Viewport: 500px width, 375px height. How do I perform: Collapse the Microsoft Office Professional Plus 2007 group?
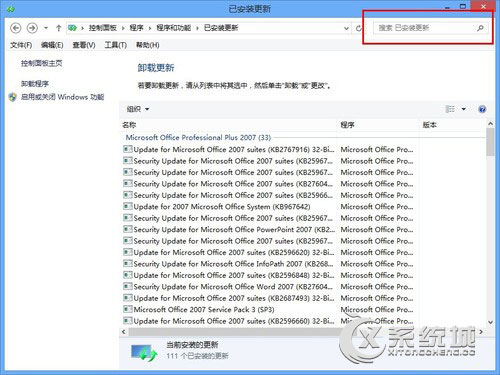click(x=198, y=137)
